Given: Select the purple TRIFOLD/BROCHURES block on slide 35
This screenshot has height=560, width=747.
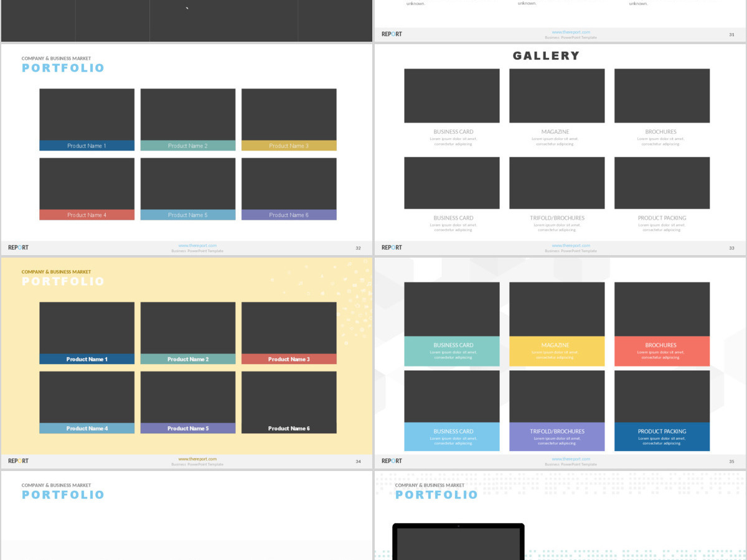Looking at the screenshot, I should [x=557, y=437].
